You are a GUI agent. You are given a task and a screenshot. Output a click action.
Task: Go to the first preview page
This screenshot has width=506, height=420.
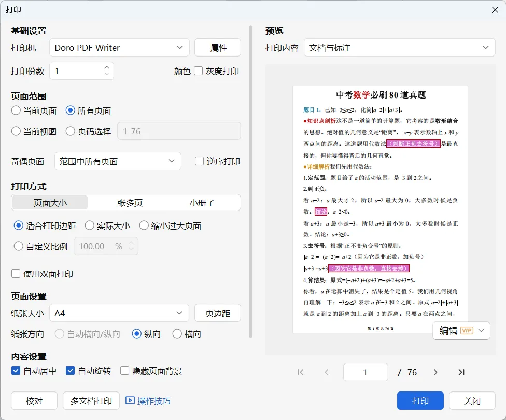(301, 372)
